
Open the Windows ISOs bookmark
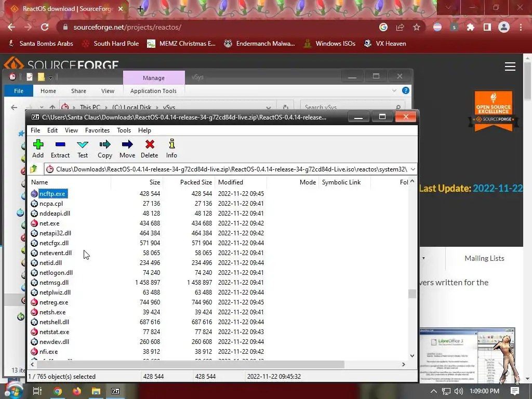[329, 44]
